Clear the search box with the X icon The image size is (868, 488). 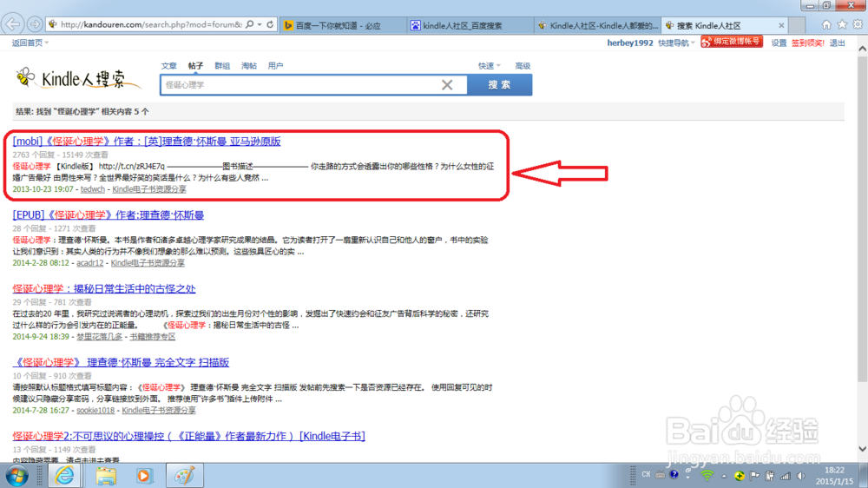click(x=447, y=85)
